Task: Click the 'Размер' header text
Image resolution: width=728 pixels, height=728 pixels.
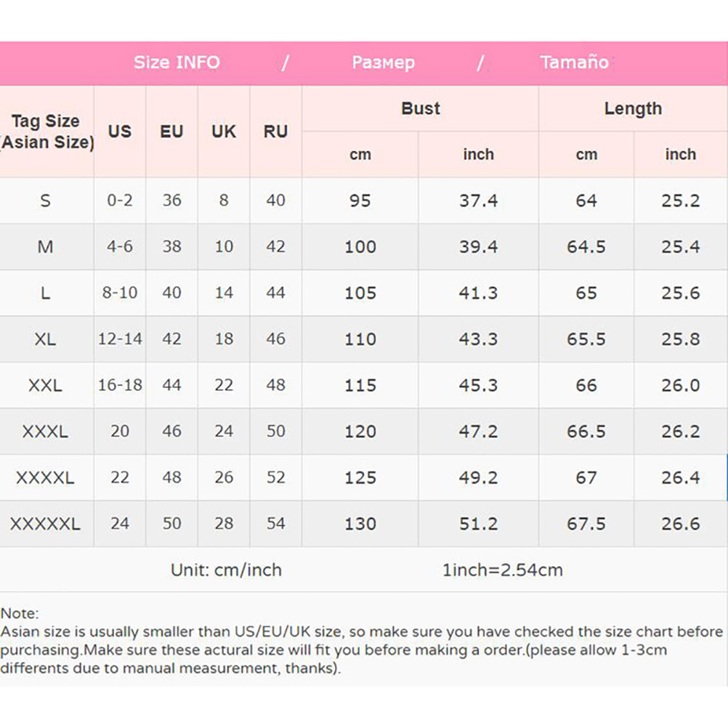Action: (x=383, y=62)
